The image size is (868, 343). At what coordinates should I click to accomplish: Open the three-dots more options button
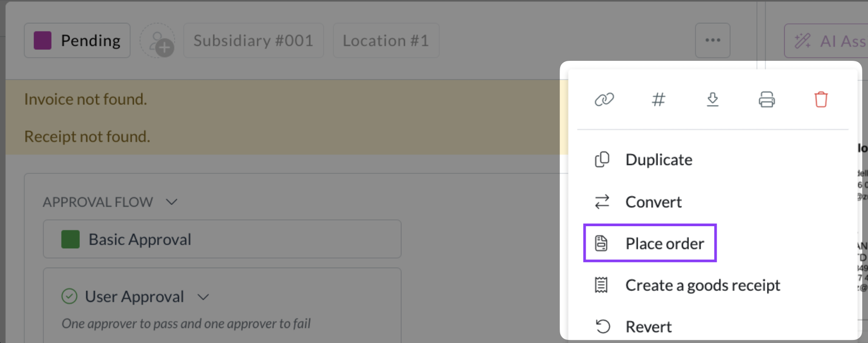[x=713, y=41]
